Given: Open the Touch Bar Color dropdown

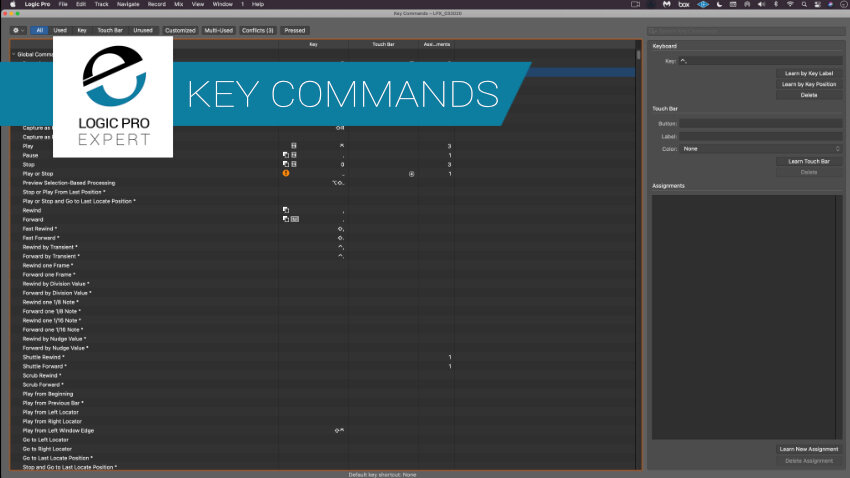Looking at the screenshot, I should tap(761, 148).
